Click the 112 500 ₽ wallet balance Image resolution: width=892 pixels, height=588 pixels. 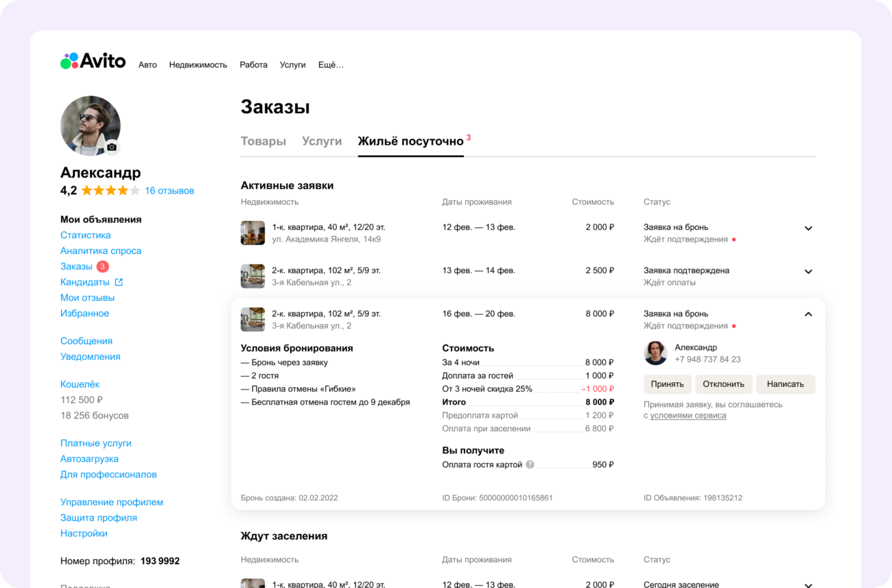(x=82, y=400)
